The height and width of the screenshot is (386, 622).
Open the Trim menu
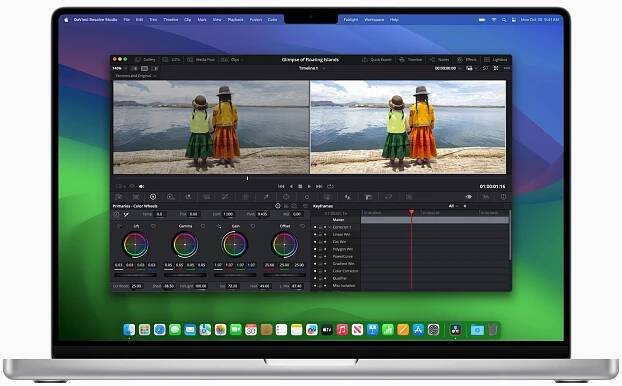point(153,19)
